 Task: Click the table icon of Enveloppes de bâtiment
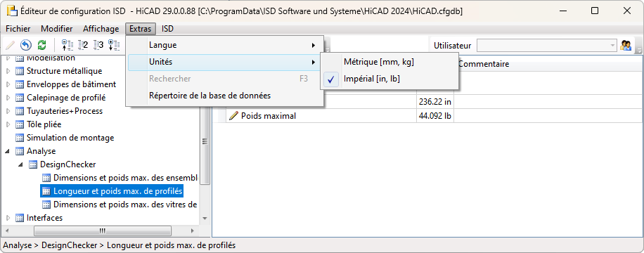click(19, 84)
